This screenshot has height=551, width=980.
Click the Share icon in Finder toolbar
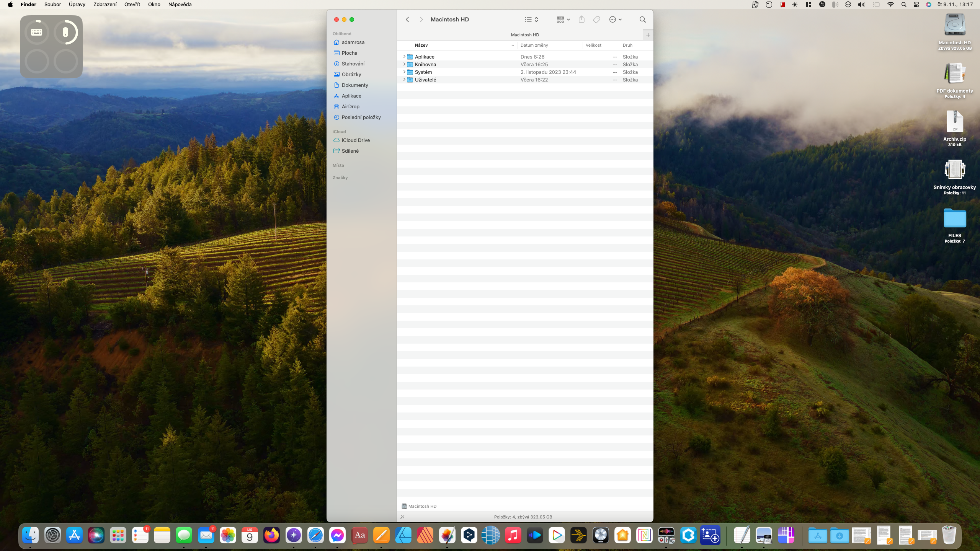(581, 20)
